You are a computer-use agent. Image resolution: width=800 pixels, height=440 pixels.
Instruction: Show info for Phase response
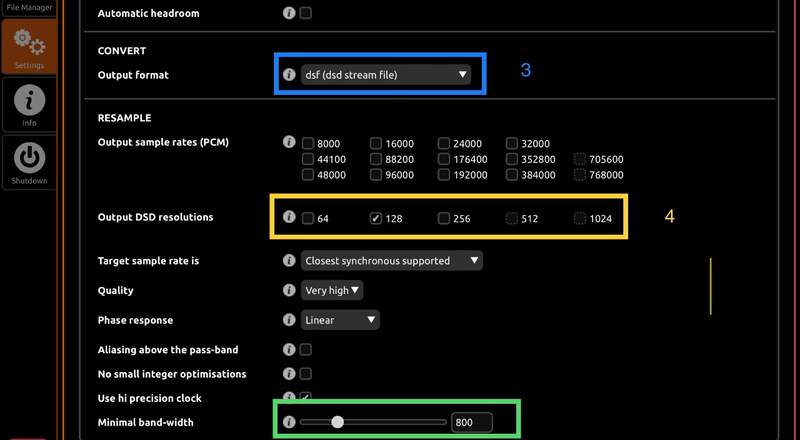click(x=289, y=320)
